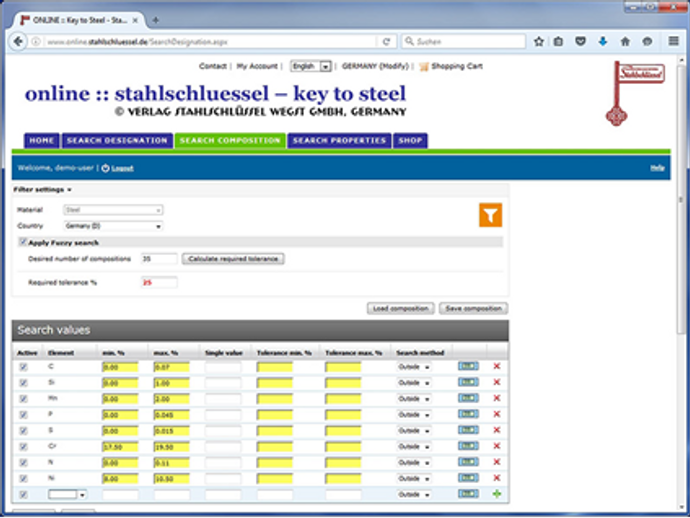
Task: Click Desired number of compositions field
Action: 159,259
